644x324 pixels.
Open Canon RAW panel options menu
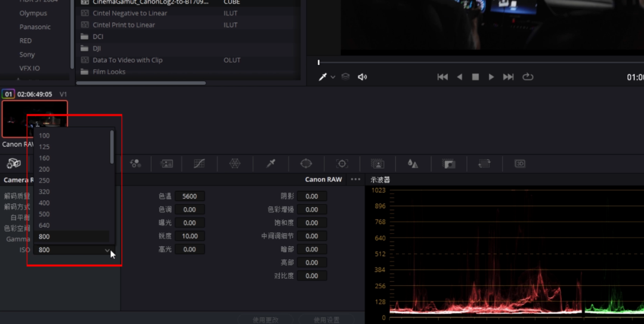[x=355, y=179]
